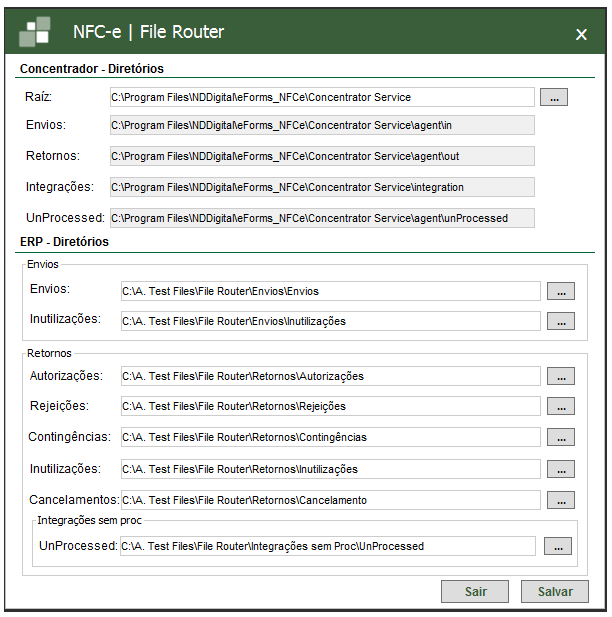Click the NFC-e File Router logo icon
The width and height of the screenshot is (612, 617).
click(35, 32)
